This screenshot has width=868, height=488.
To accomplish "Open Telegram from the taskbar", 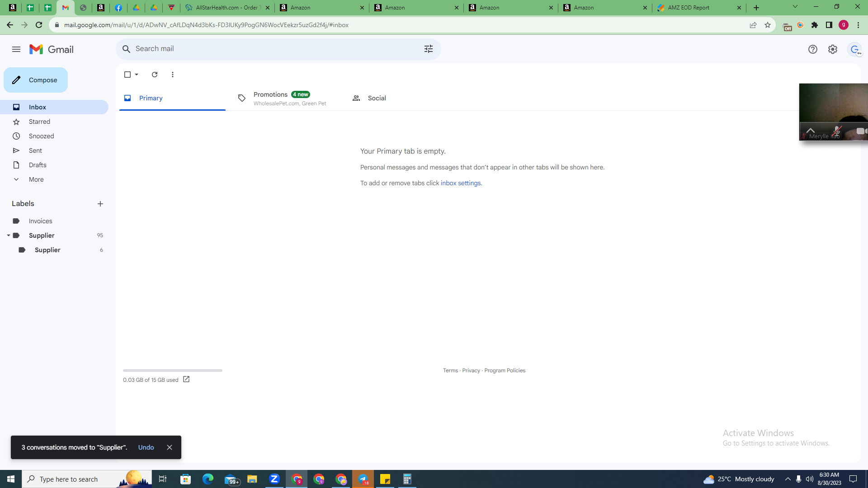I will click(x=363, y=479).
